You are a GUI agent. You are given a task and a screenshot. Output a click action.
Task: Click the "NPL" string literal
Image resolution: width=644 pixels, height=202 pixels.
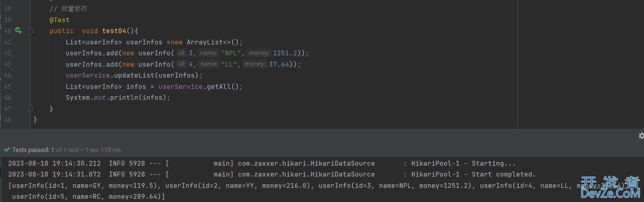click(x=231, y=53)
